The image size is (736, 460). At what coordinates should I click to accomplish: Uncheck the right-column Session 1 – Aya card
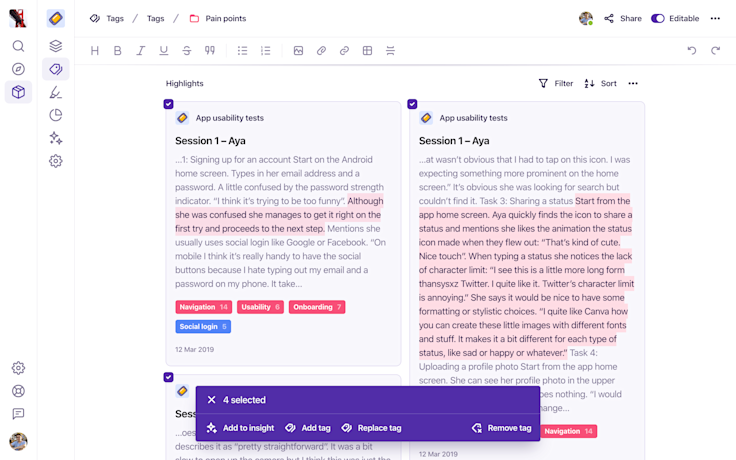coord(412,104)
